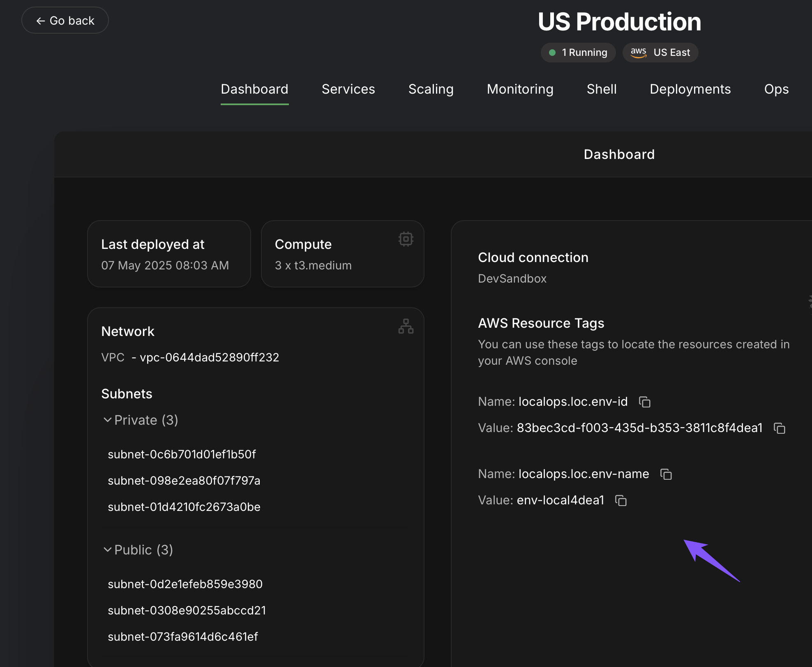Go to the Shell tab
The height and width of the screenshot is (667, 812).
coord(601,89)
